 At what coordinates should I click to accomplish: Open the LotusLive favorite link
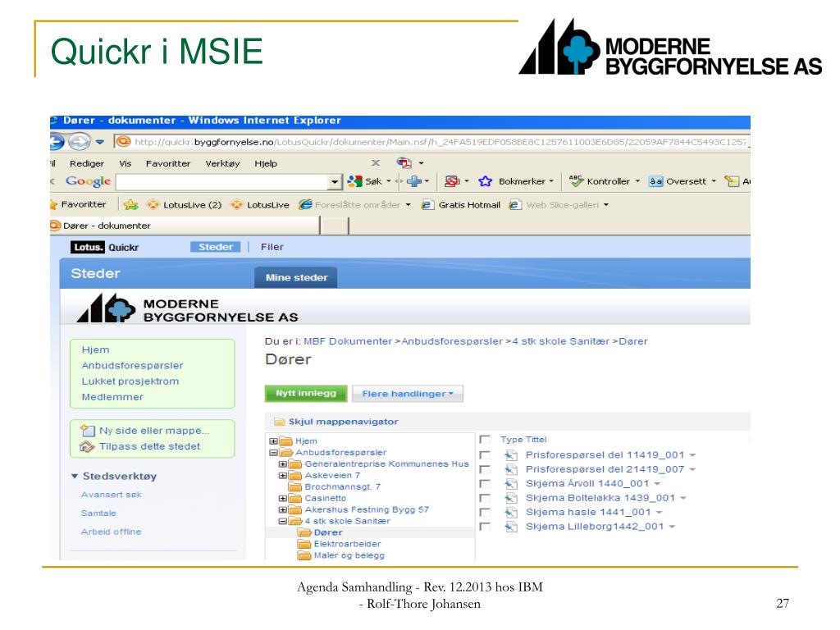[260, 204]
